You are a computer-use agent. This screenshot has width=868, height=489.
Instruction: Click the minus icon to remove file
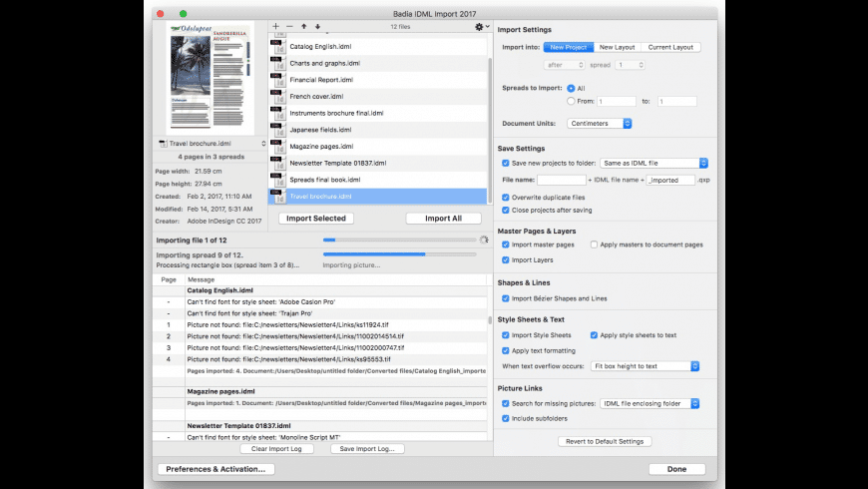point(289,26)
